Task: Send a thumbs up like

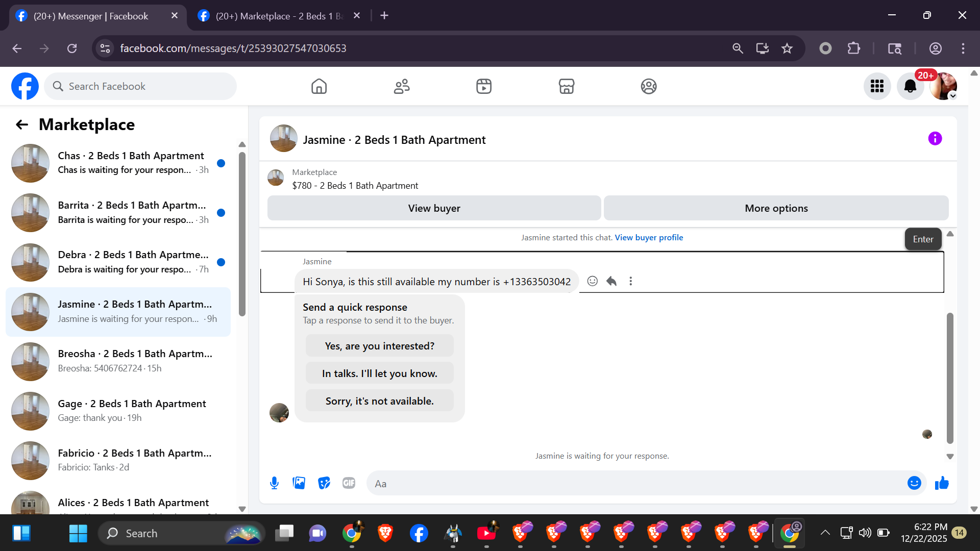Action: click(942, 483)
